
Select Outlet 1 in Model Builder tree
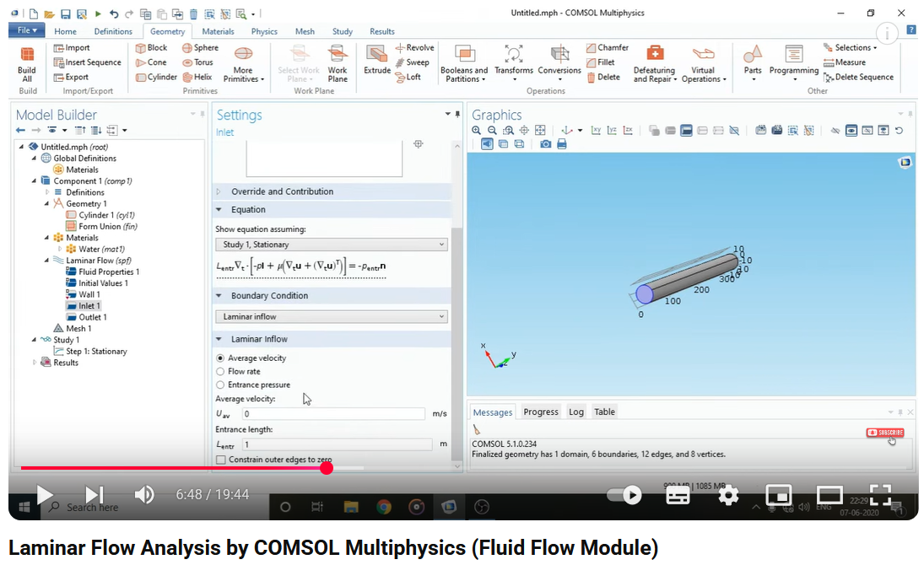point(92,317)
